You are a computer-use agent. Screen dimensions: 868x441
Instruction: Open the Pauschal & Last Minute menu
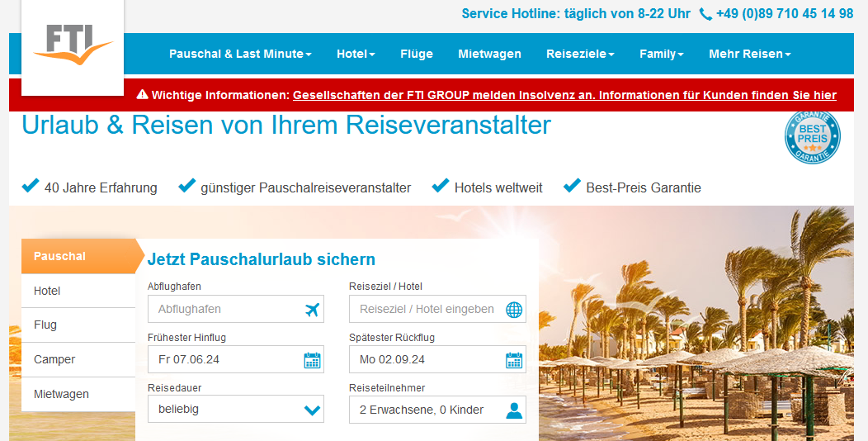click(240, 54)
